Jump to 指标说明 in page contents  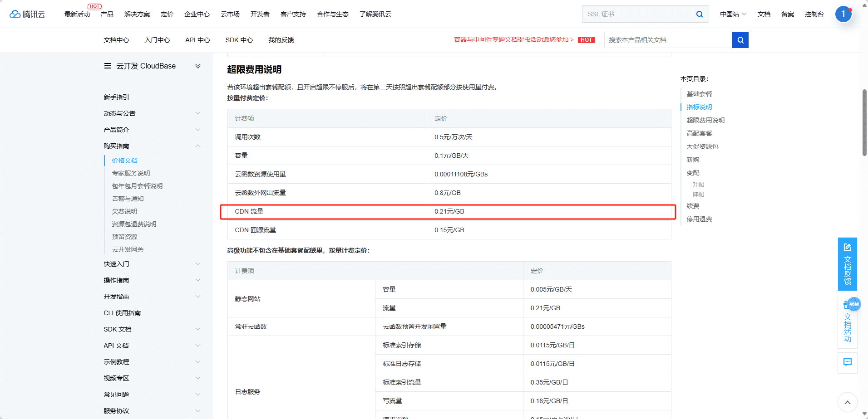tap(699, 107)
